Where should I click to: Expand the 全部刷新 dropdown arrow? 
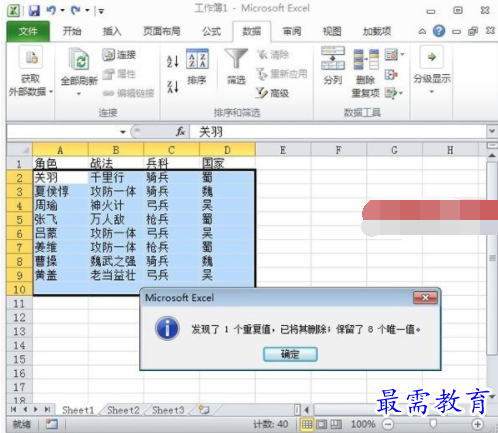79,94
